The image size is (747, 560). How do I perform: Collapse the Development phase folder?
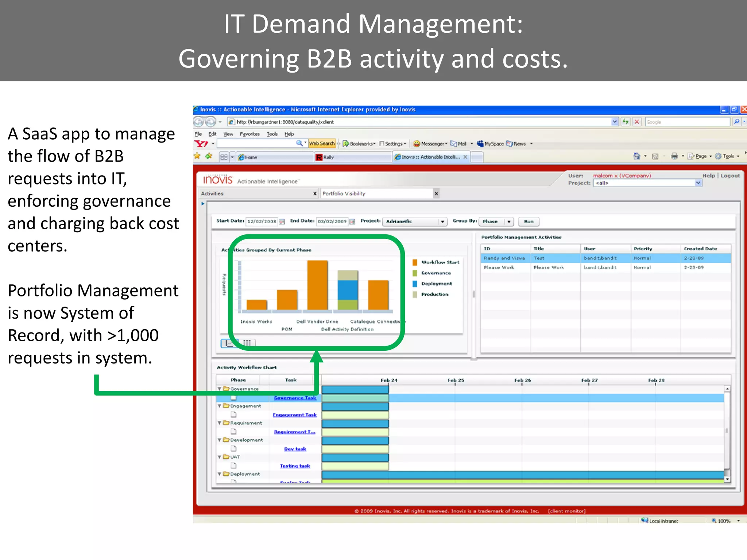coord(220,440)
